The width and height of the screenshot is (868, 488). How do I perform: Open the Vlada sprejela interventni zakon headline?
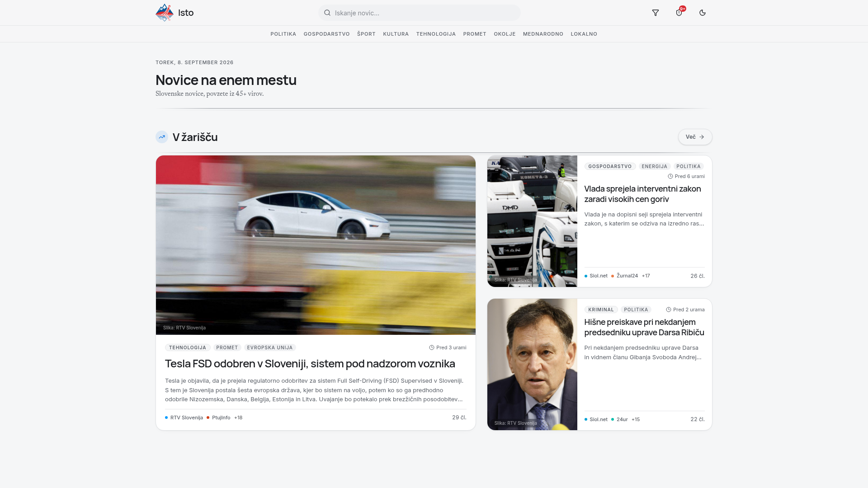[x=643, y=194]
